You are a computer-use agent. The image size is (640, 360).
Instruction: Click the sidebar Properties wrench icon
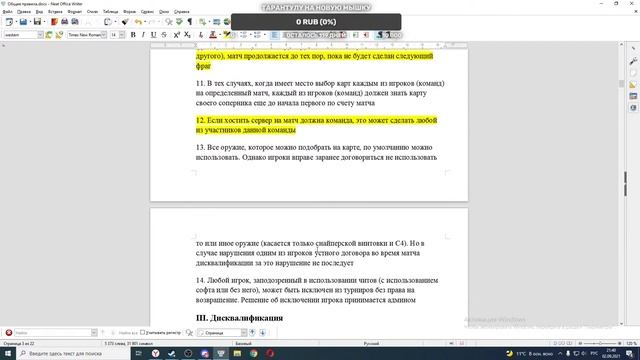[x=633, y=61]
